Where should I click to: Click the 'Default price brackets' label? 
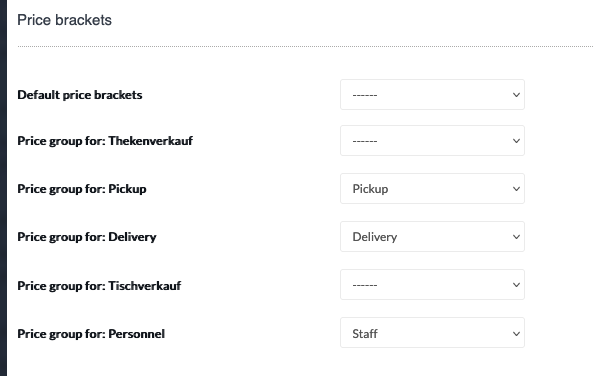pos(80,95)
